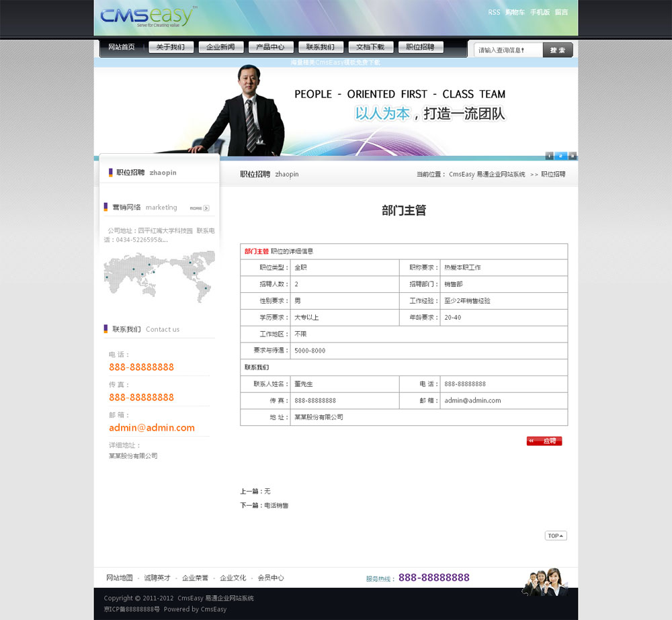Click the search box with 请输入查询信息
This screenshot has width=672, height=620.
point(508,50)
